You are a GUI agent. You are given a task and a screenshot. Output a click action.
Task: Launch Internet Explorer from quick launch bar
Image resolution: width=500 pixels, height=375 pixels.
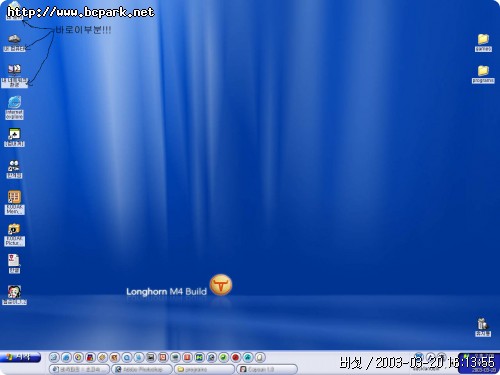(x=66, y=358)
